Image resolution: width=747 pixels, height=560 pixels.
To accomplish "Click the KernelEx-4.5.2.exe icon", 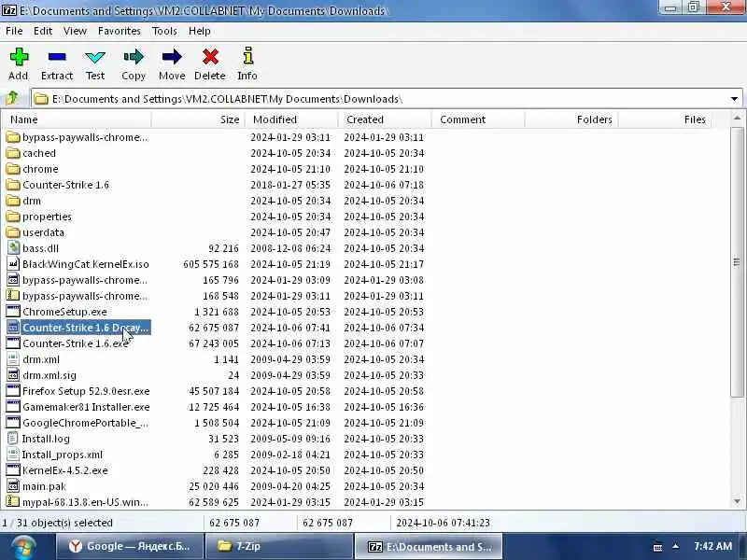I will point(13,470).
